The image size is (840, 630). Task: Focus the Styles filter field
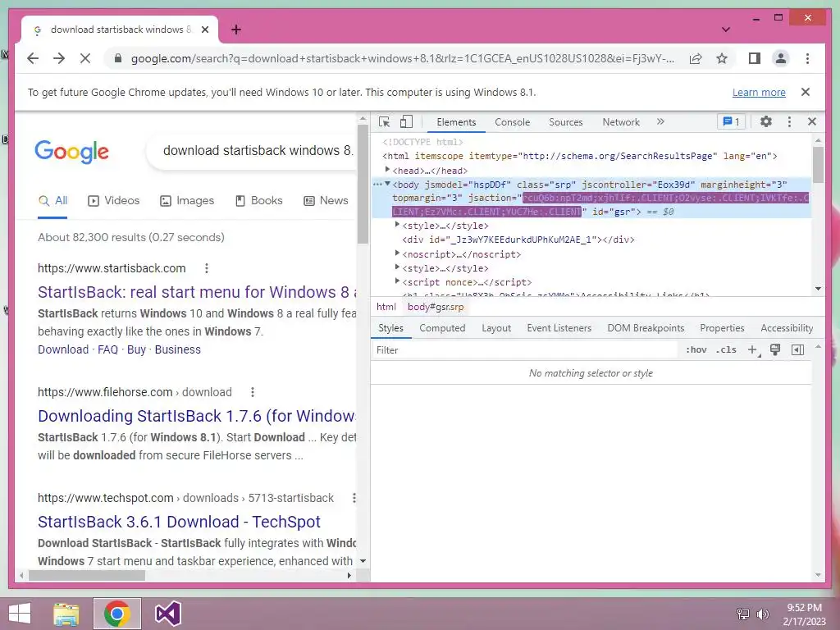[525, 349]
